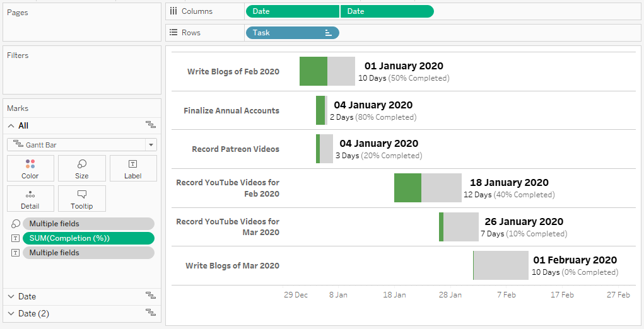Select the SUM(Completion (%)) pill
The image size is (644, 329).
[89, 238]
